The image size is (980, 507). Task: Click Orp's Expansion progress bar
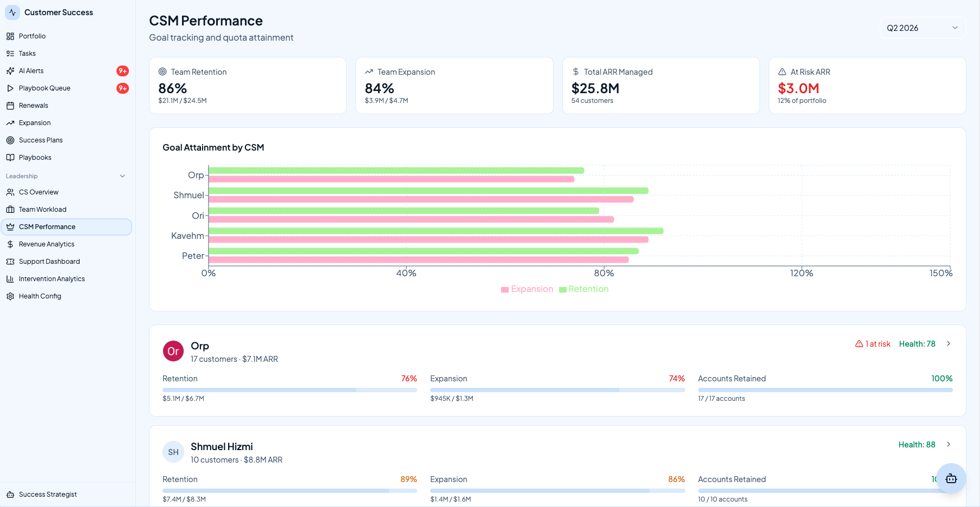557,390
